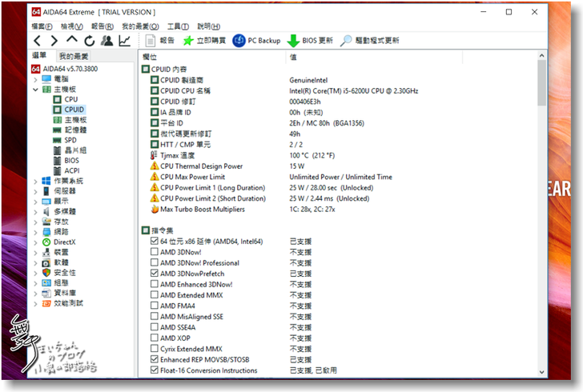The width and height of the screenshot is (583, 392).
Task: Collapse the 主機板 tree node
Action: click(x=35, y=90)
